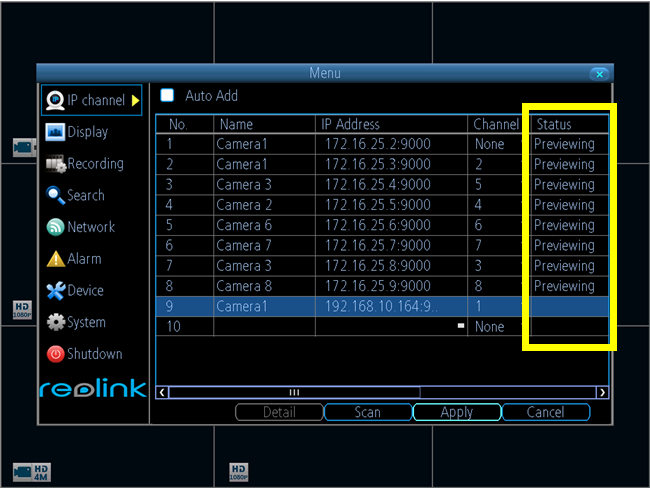
Task: Click the Camera 8 name cell
Action: pyautogui.click(x=264, y=286)
